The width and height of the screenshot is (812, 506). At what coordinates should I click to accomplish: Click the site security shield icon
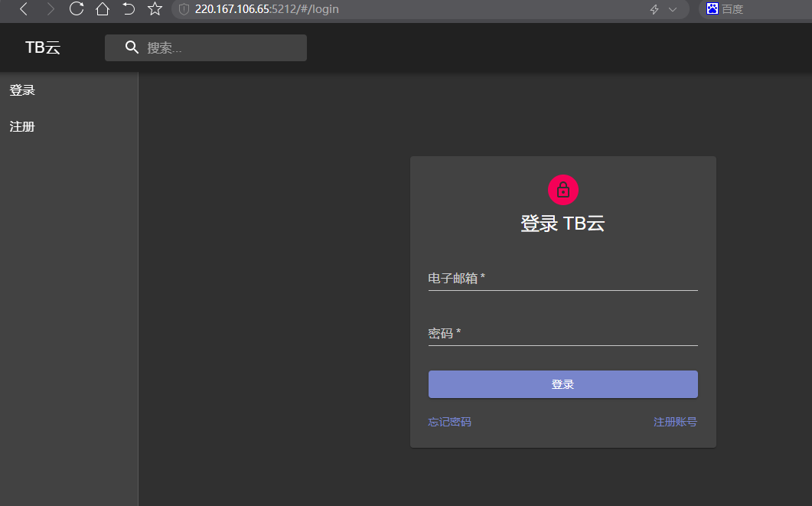[184, 9]
